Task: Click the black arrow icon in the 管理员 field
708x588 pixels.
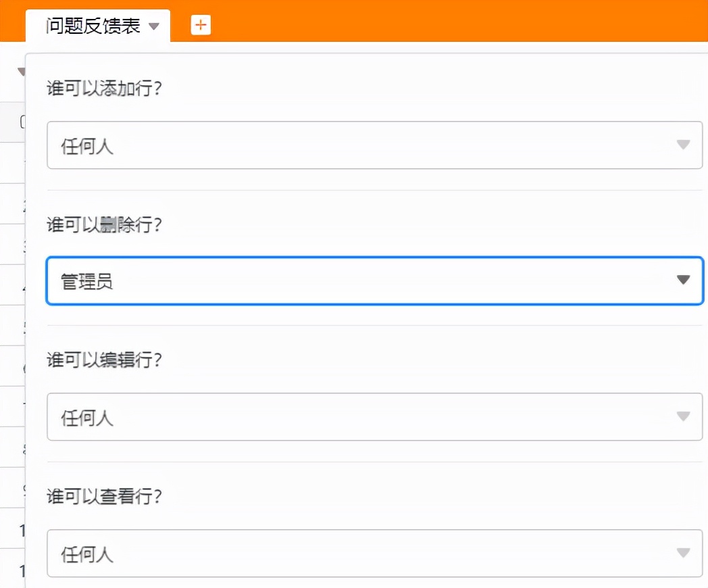Action: tap(683, 280)
